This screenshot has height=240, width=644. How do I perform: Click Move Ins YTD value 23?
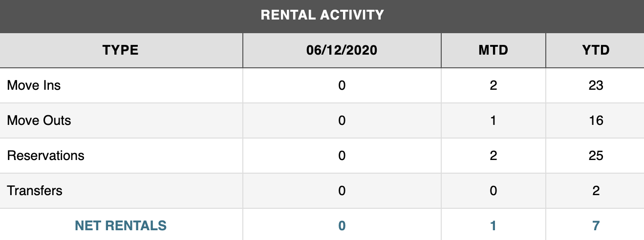(x=596, y=85)
